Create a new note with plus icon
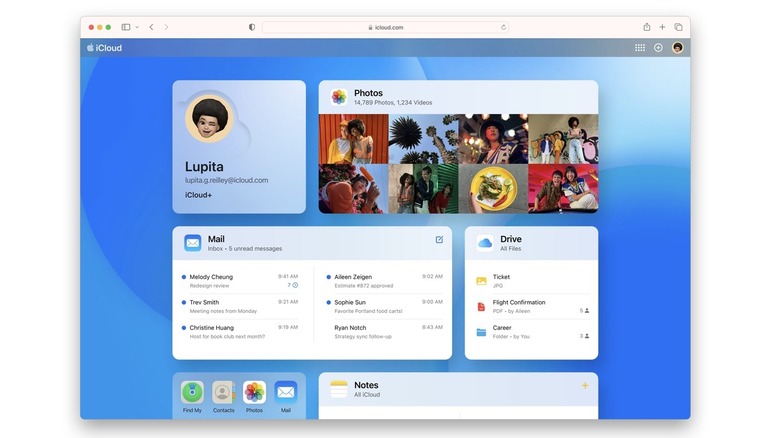Image resolution: width=780 pixels, height=438 pixels. click(585, 385)
